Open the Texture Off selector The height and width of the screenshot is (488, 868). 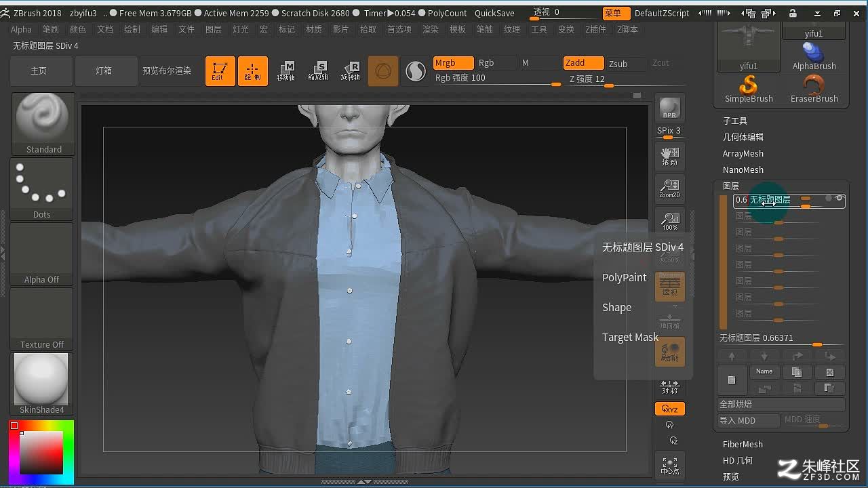[42, 319]
